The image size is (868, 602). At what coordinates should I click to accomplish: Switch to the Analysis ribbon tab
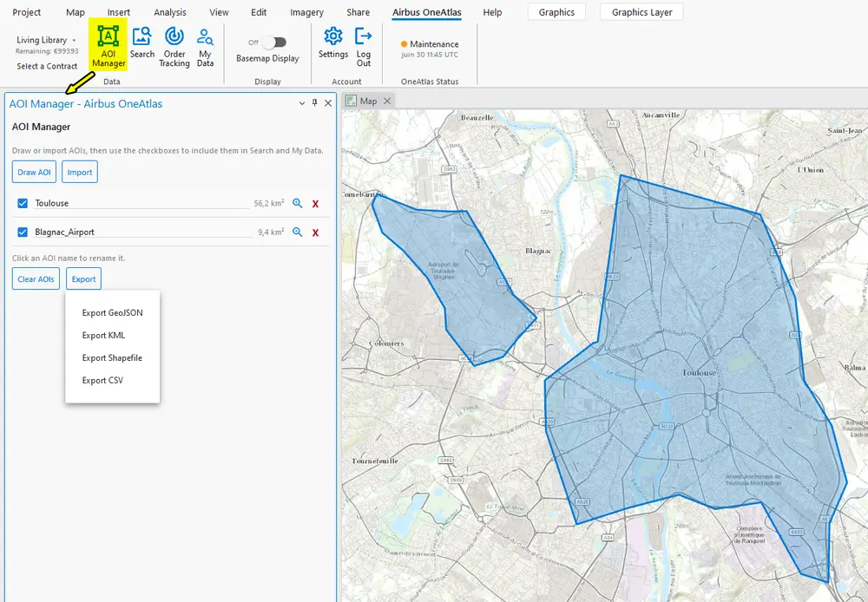[170, 12]
